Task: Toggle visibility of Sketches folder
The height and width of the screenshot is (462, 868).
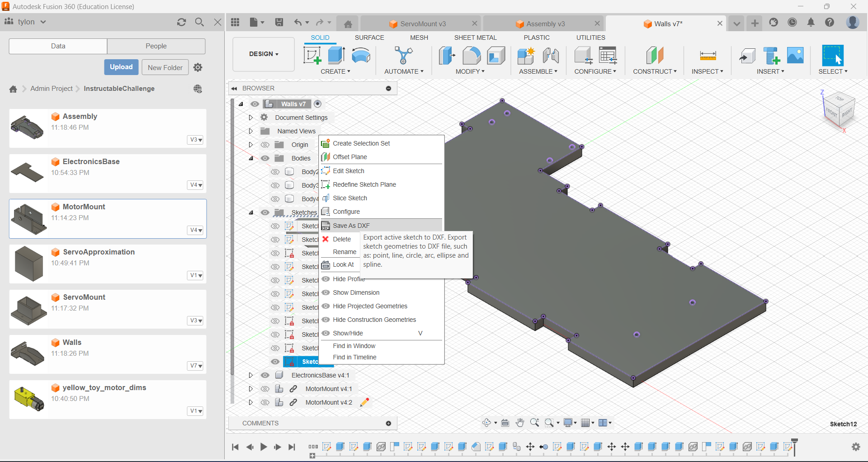Action: coord(265,212)
